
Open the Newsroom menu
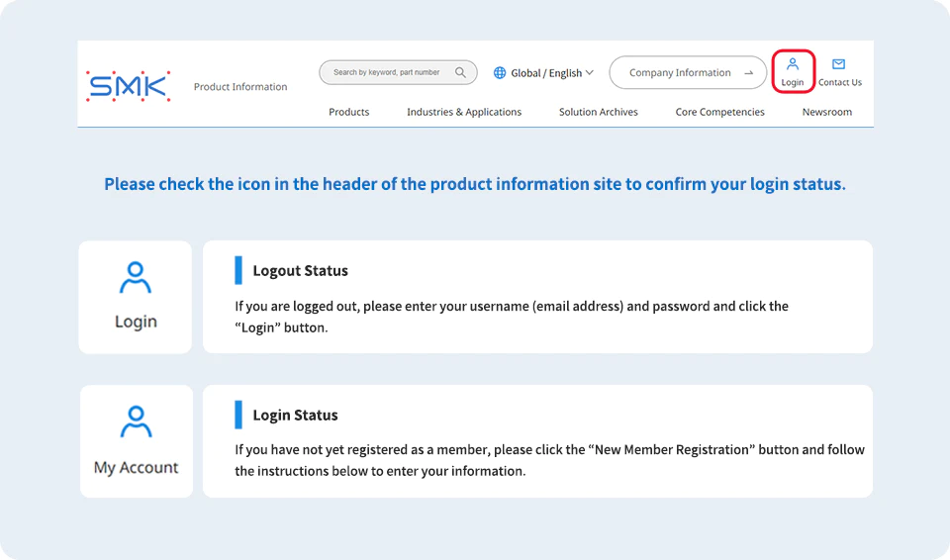[x=827, y=112]
